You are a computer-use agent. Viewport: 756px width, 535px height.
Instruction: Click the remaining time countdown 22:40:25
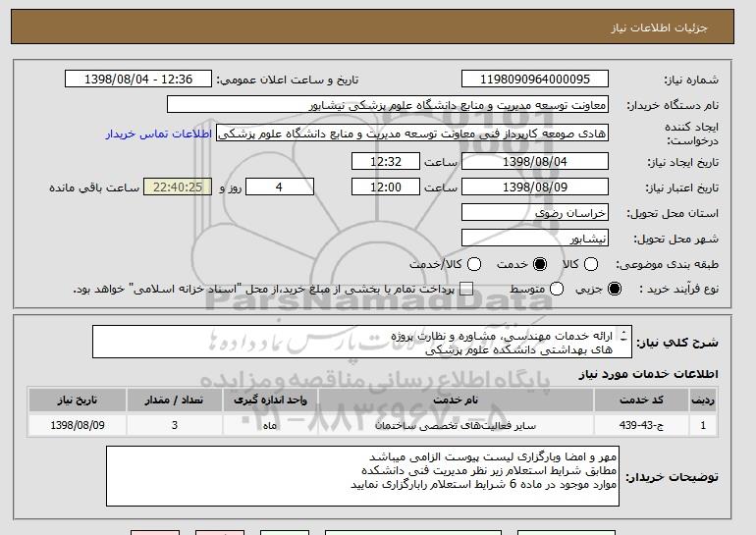(x=178, y=187)
